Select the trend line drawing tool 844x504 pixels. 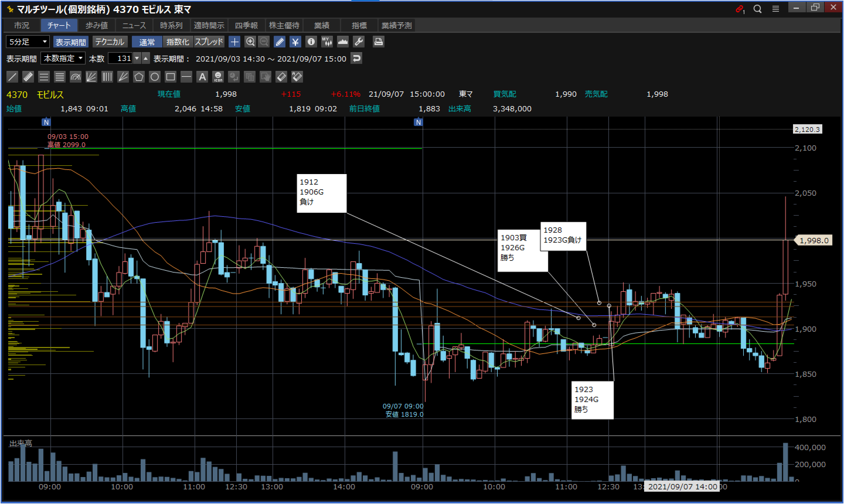(x=12, y=77)
